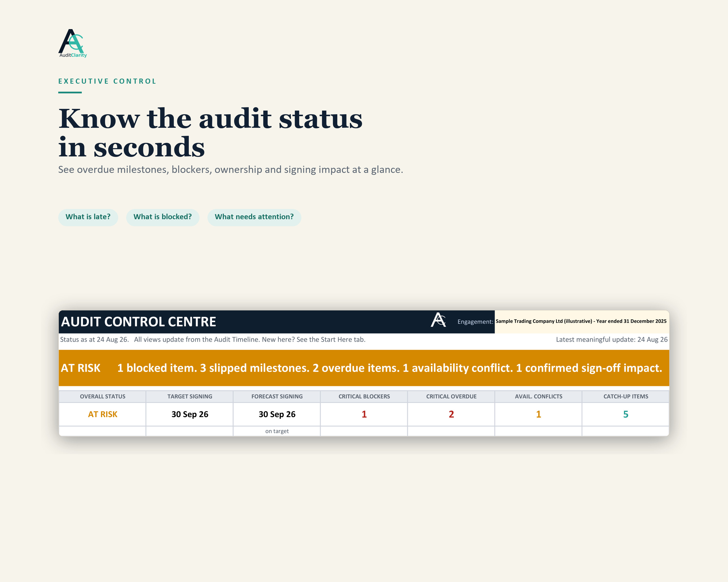
Task: Click the AVAIL. CONFLICTS column header
Action: (x=538, y=396)
